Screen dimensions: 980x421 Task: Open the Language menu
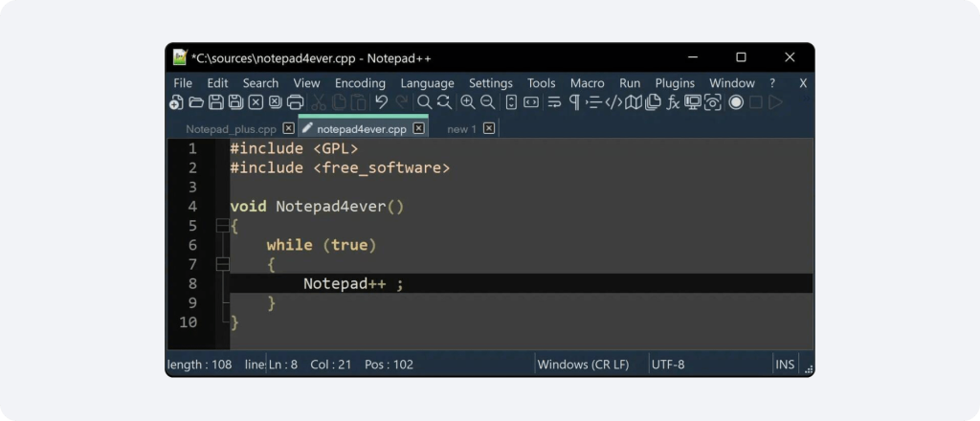point(427,83)
